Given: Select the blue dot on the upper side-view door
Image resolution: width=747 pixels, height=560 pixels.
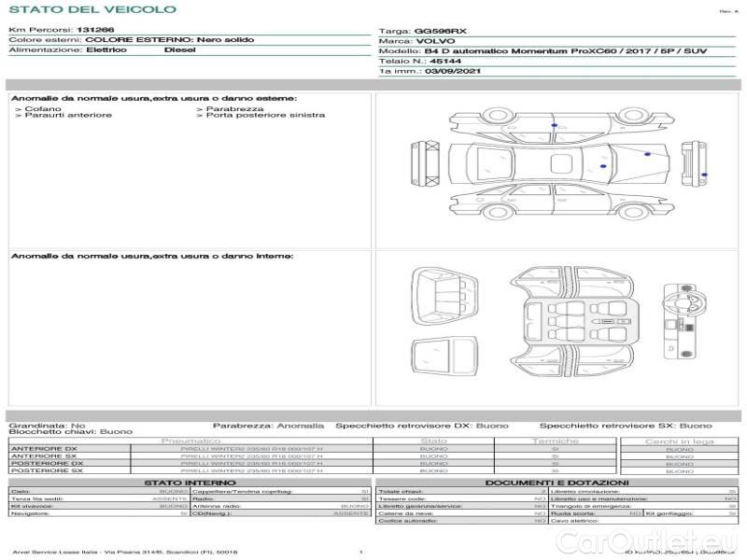Looking at the screenshot, I should [555, 124].
